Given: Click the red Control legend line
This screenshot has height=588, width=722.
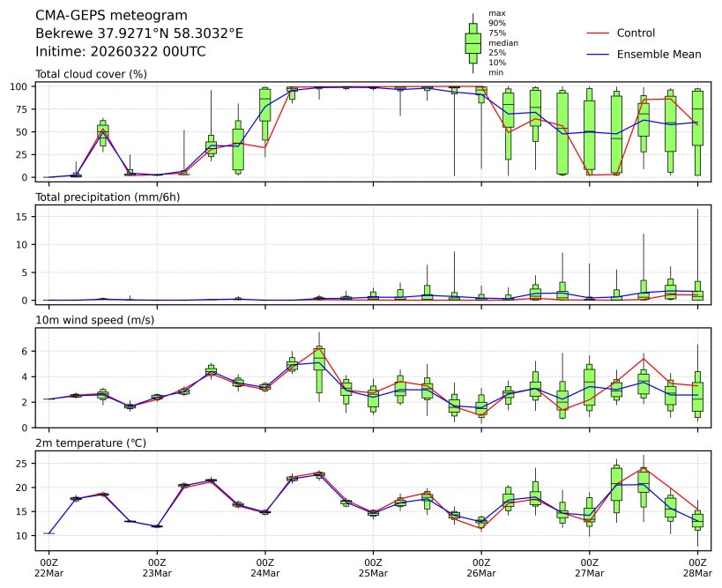Looking at the screenshot, I should pyautogui.click(x=598, y=33).
